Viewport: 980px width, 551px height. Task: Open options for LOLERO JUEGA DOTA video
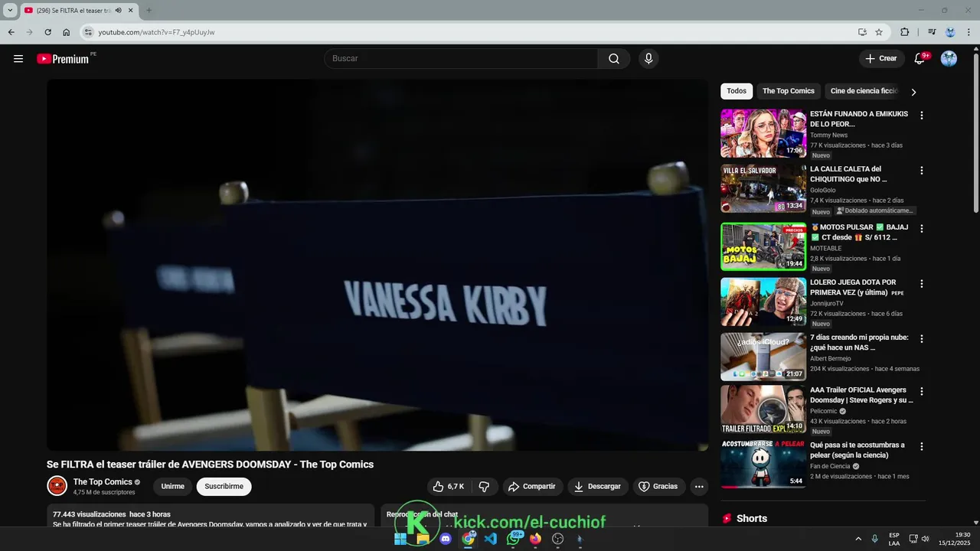coord(922,284)
